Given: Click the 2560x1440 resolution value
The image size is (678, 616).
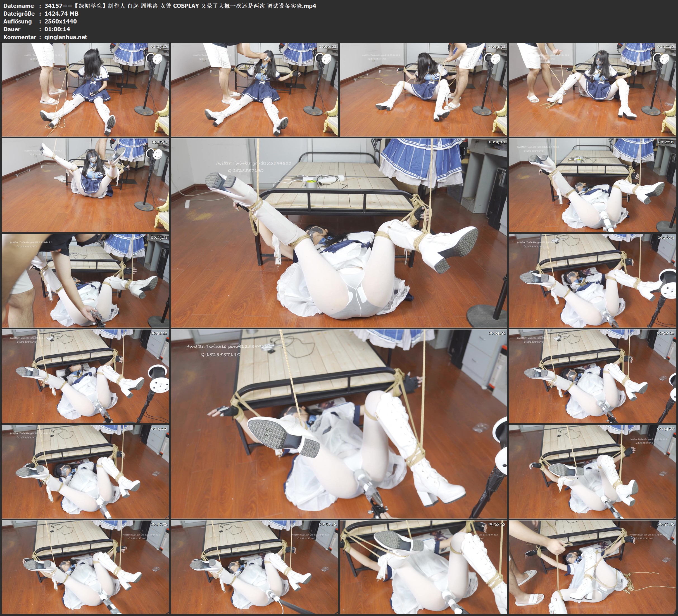Looking at the screenshot, I should (x=61, y=22).
